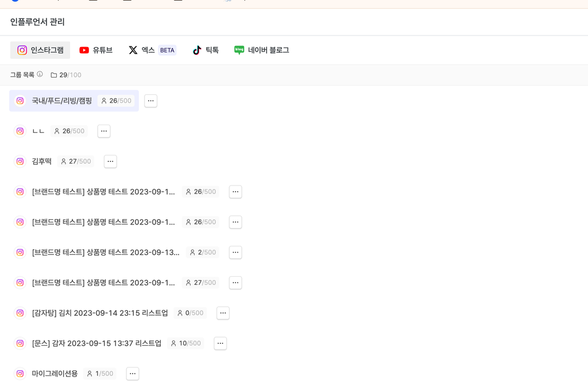
Task: Open more options for the 2/500 member group
Action: pyautogui.click(x=235, y=252)
